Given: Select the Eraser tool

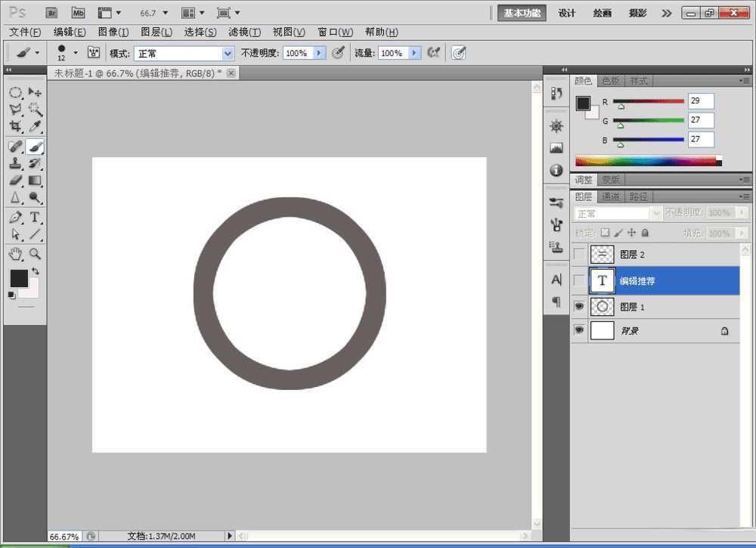Looking at the screenshot, I should 15,181.
